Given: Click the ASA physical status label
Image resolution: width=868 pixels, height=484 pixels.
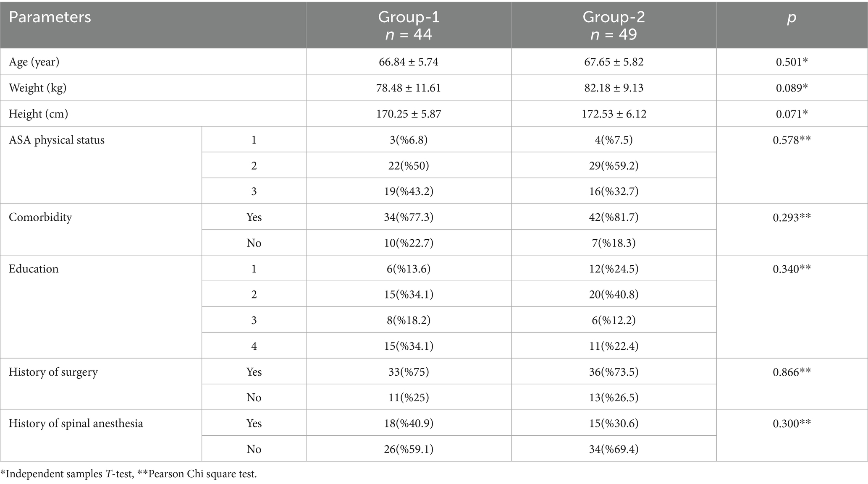Looking at the screenshot, I should click(x=57, y=140).
